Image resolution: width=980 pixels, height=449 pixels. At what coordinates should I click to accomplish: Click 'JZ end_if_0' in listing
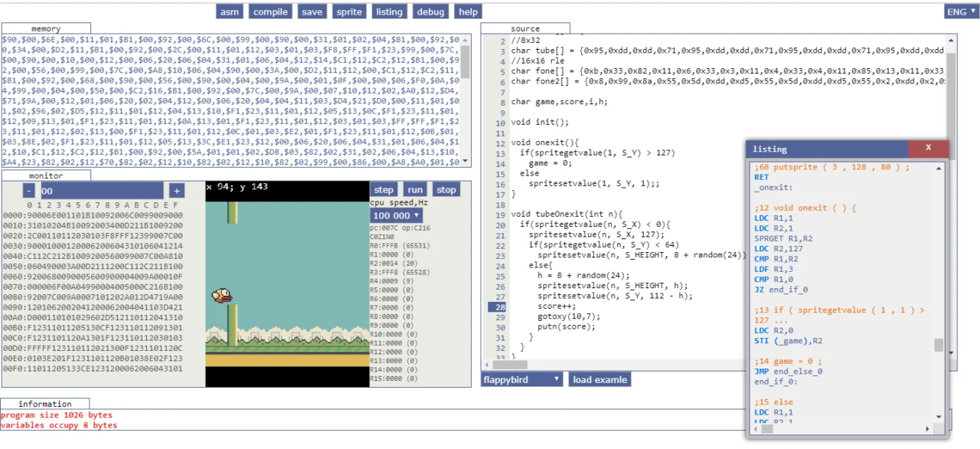pos(781,290)
